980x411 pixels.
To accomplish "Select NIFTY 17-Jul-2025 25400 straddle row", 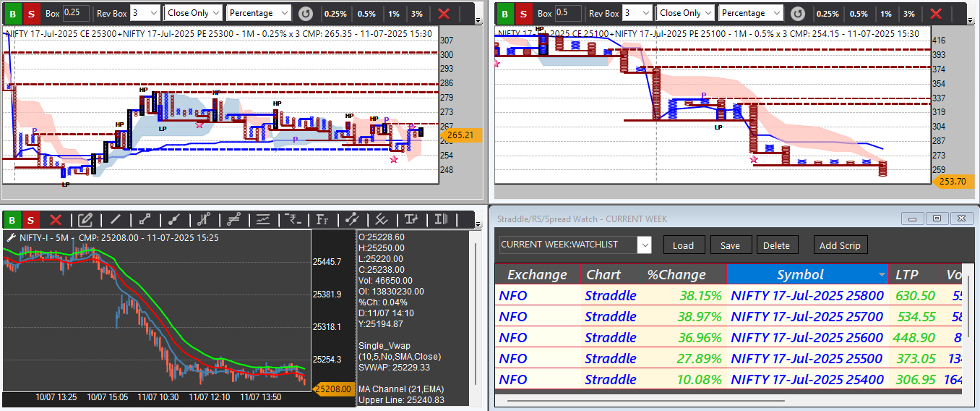I will point(729,379).
